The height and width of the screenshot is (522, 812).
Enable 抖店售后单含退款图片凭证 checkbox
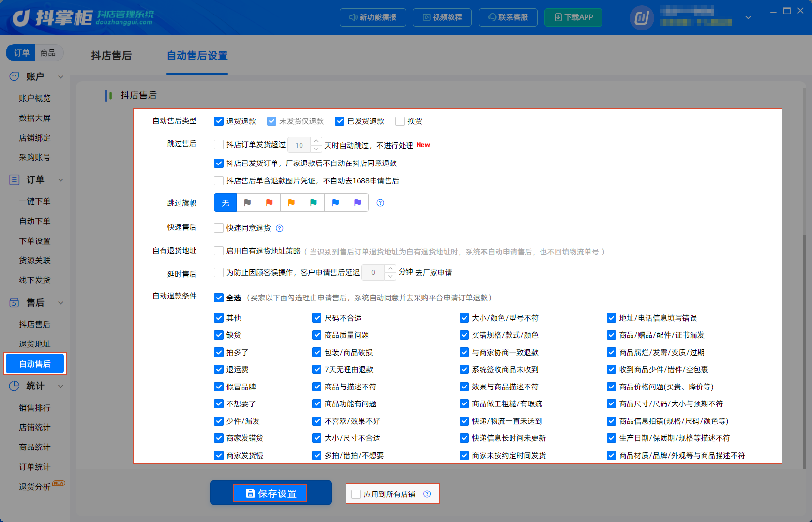pos(219,181)
